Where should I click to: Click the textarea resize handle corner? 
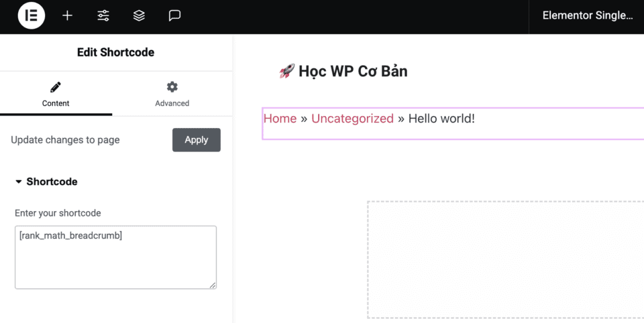tap(213, 285)
